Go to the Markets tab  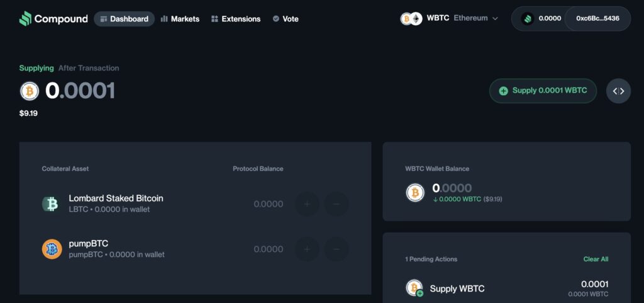click(180, 19)
